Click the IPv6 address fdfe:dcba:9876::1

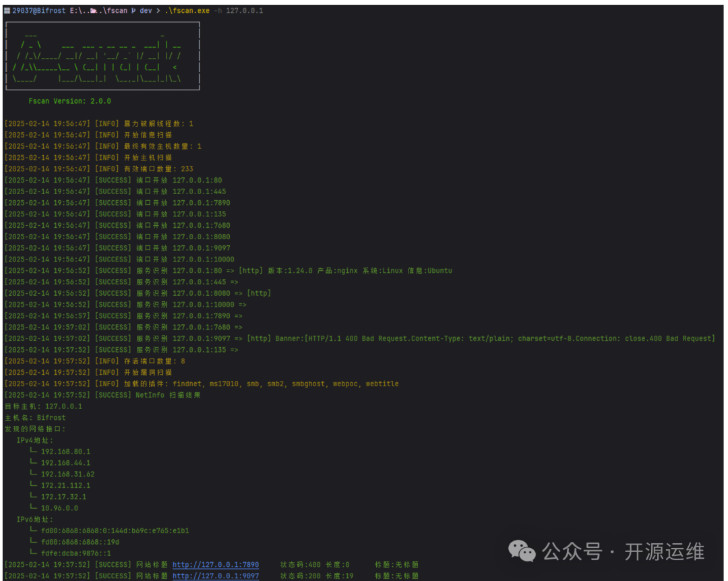click(x=75, y=553)
